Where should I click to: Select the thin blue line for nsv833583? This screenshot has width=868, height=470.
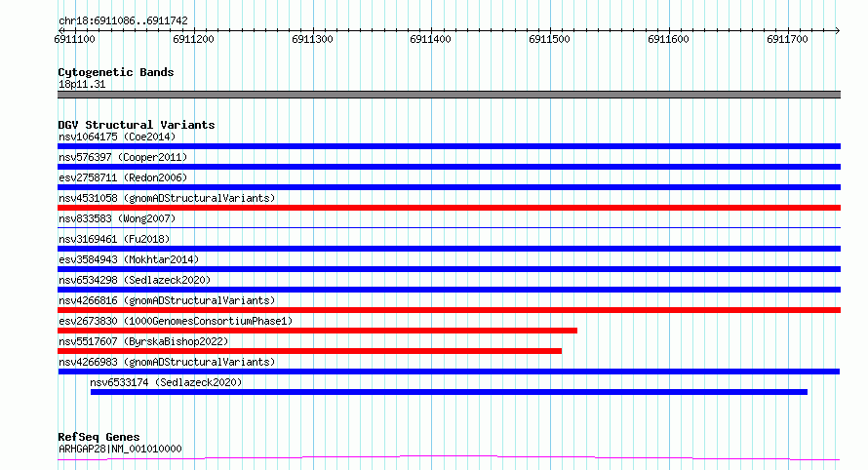tap(449, 227)
